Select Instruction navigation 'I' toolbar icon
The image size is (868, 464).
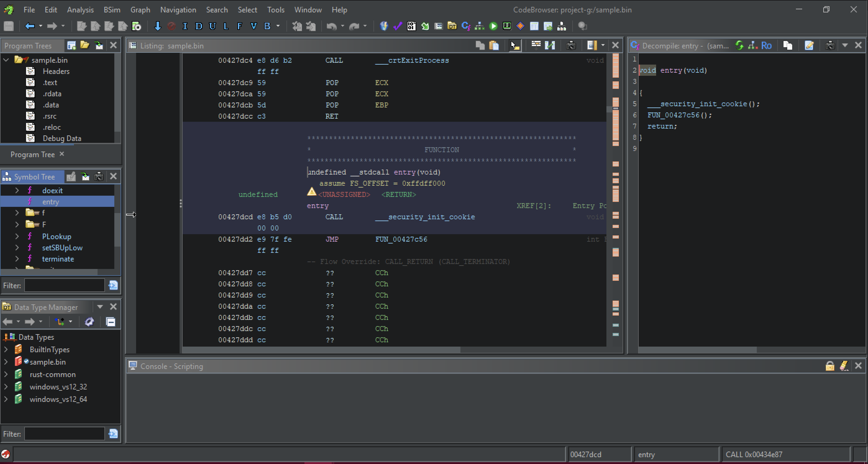pyautogui.click(x=185, y=26)
